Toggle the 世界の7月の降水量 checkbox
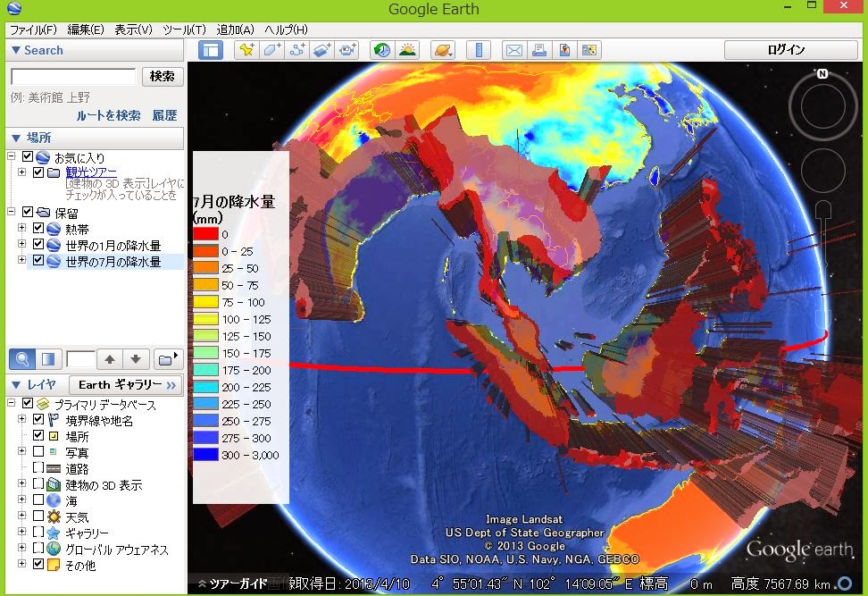The image size is (868, 596). pos(38,260)
